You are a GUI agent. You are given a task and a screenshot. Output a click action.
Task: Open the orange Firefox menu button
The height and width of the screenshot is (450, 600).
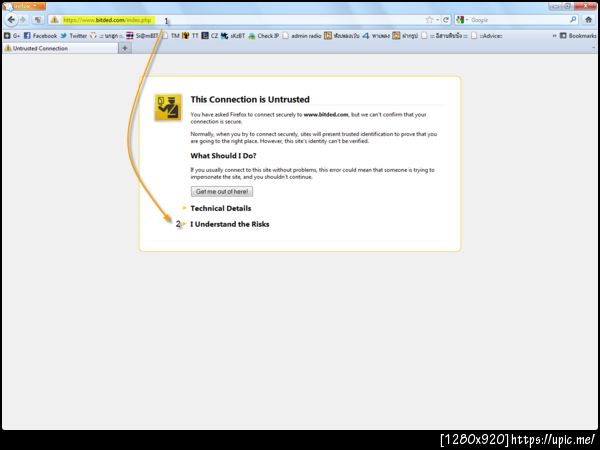(x=24, y=6)
